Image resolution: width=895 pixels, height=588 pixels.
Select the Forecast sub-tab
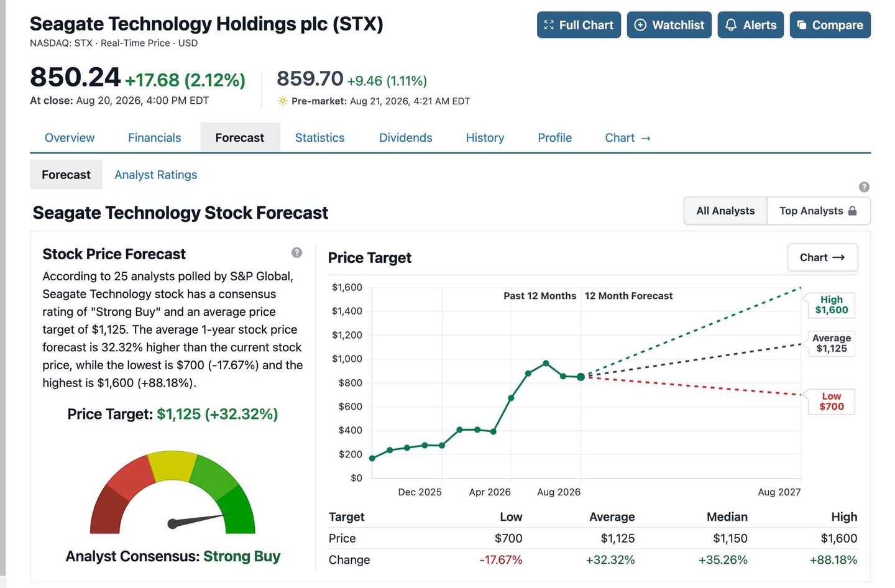(66, 175)
